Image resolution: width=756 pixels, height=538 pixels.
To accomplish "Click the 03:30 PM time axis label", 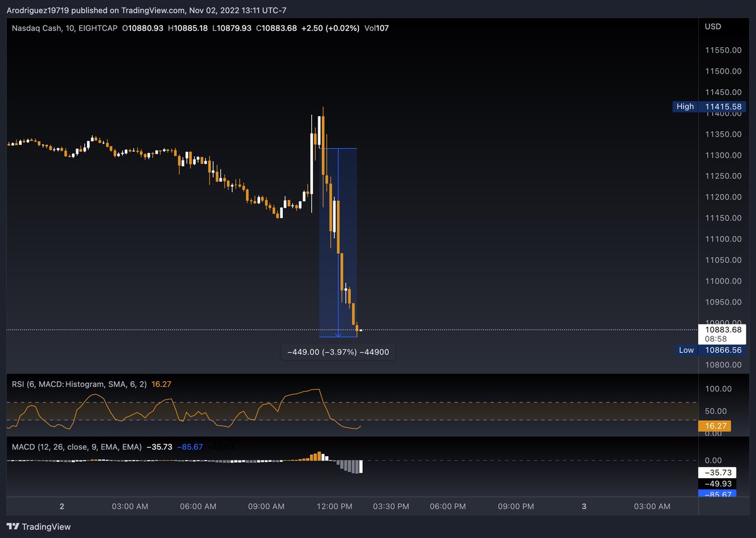I will coord(391,507).
